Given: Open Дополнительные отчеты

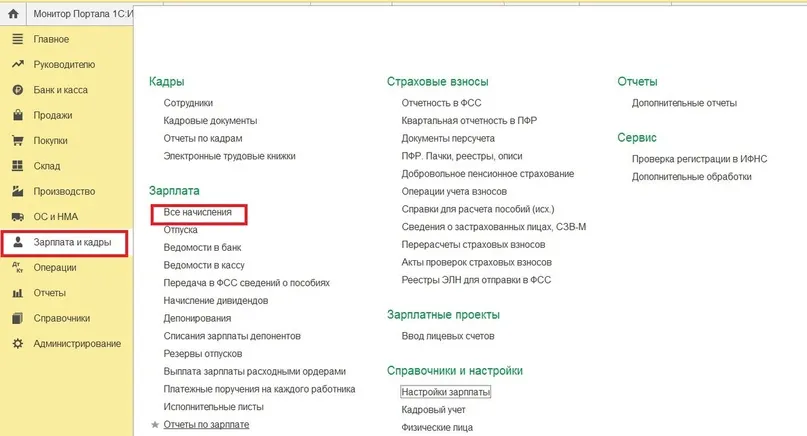Looking at the screenshot, I should 684,103.
